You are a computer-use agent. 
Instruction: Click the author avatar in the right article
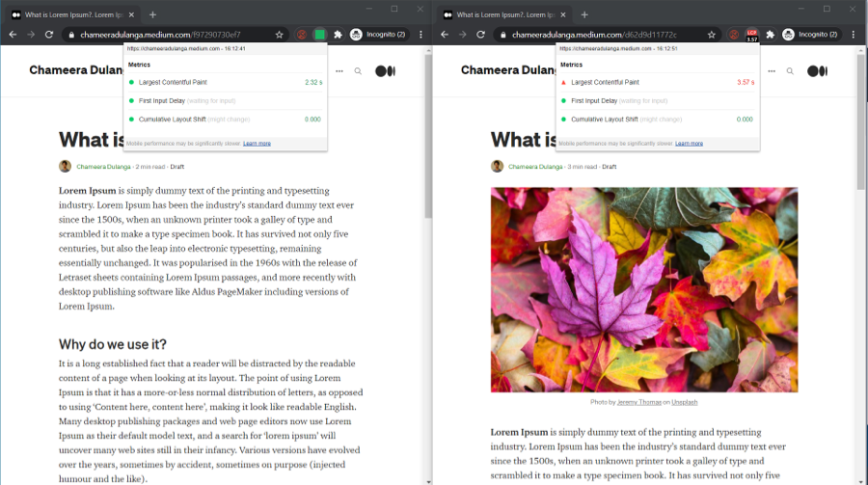pyautogui.click(x=497, y=166)
